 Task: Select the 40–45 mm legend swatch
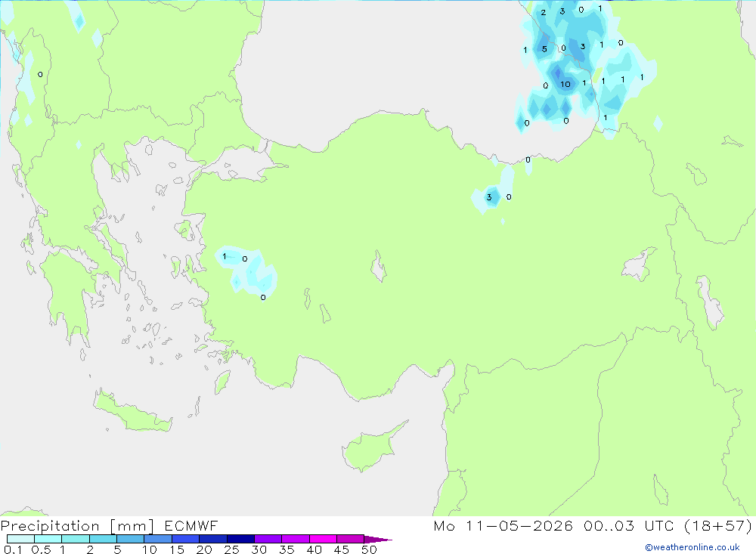[x=323, y=539]
